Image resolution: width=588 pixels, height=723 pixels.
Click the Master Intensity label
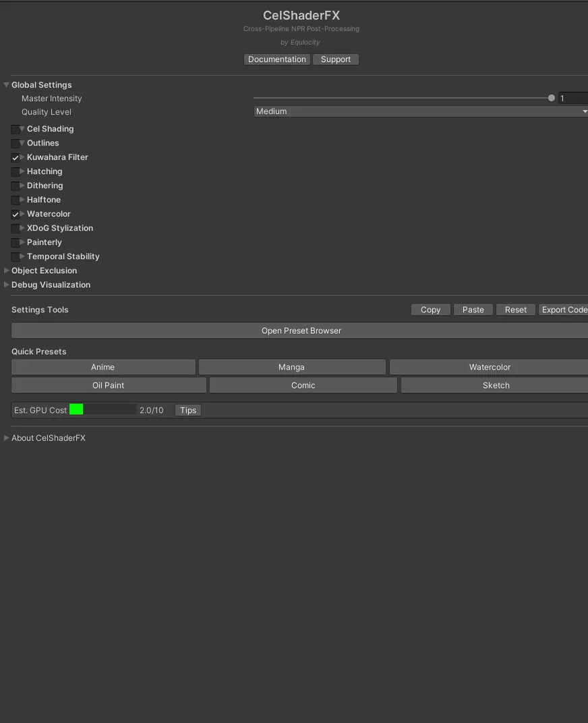[52, 98]
